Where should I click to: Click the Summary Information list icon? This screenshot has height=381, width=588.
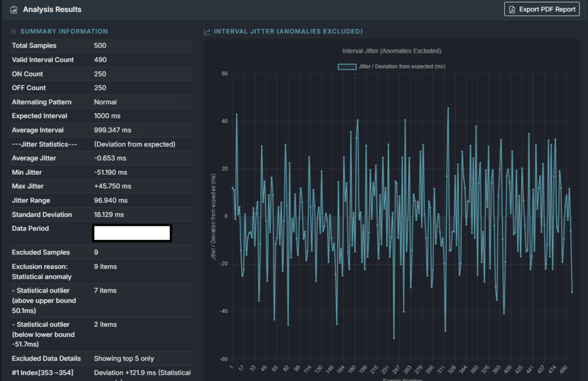coord(14,32)
